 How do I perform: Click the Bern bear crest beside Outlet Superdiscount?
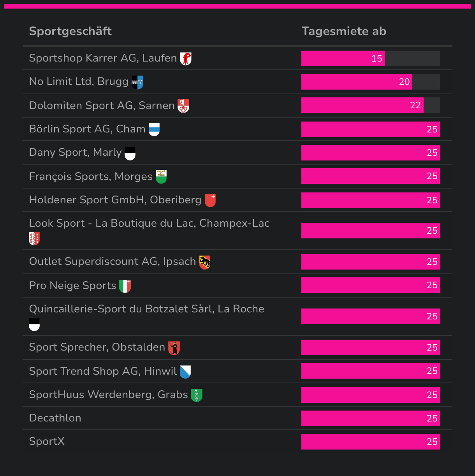coord(205,262)
